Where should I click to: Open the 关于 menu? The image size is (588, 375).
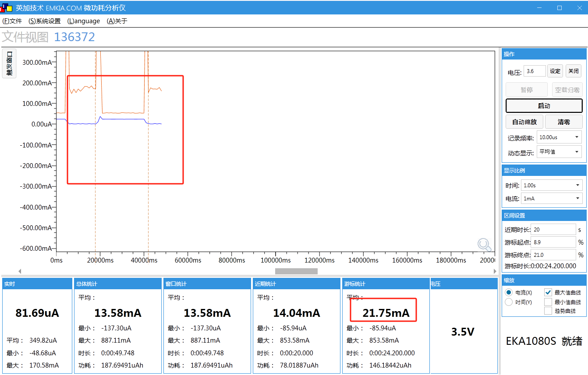tap(117, 21)
